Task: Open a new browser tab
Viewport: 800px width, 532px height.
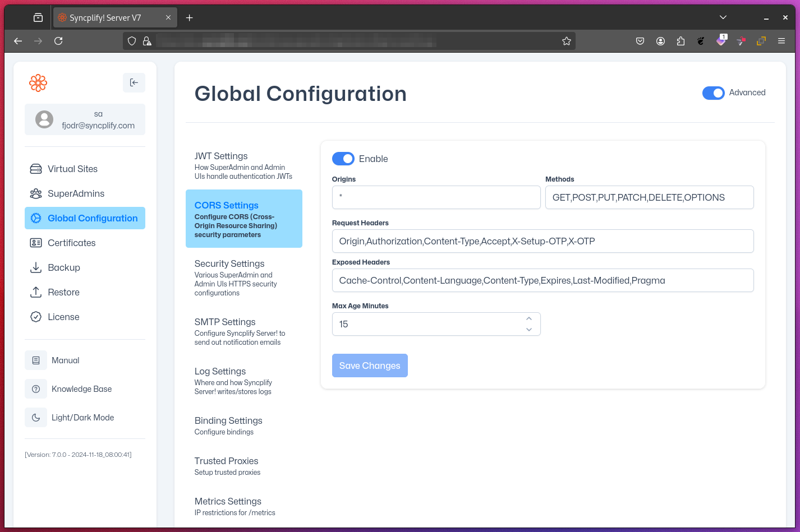Action: (x=190, y=18)
